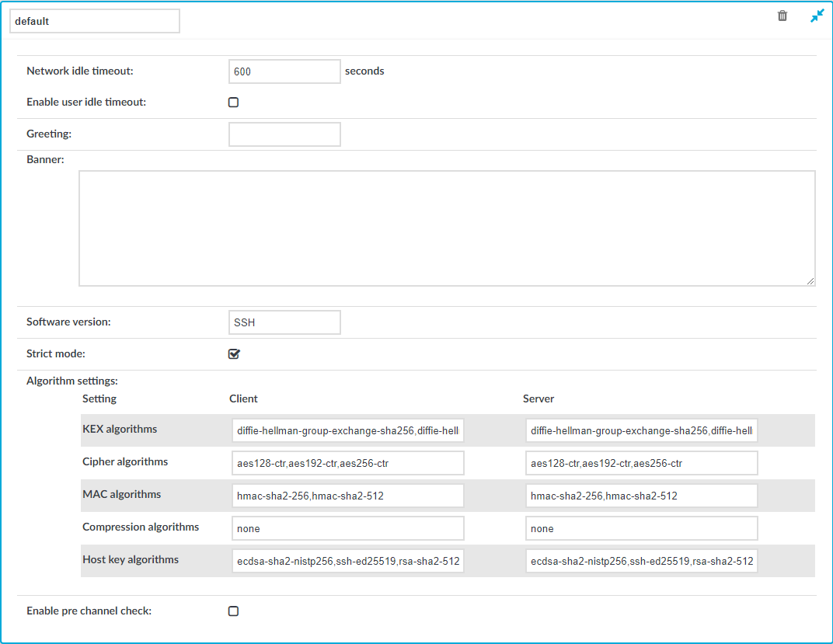Viewport: 833px width, 644px height.
Task: Tick the Enable pre channel check box
Action: click(233, 611)
